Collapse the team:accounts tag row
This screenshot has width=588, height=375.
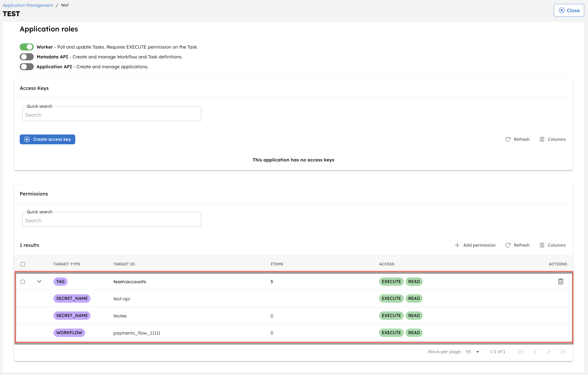pyautogui.click(x=39, y=281)
